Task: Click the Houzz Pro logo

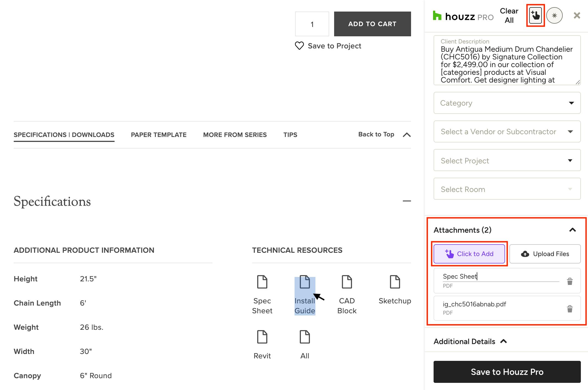Action: pyautogui.click(x=463, y=16)
